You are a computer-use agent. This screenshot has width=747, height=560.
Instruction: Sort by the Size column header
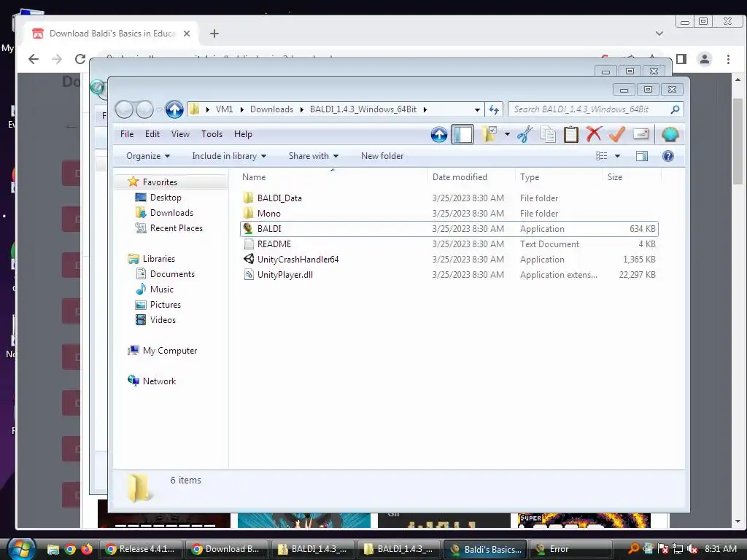point(614,177)
